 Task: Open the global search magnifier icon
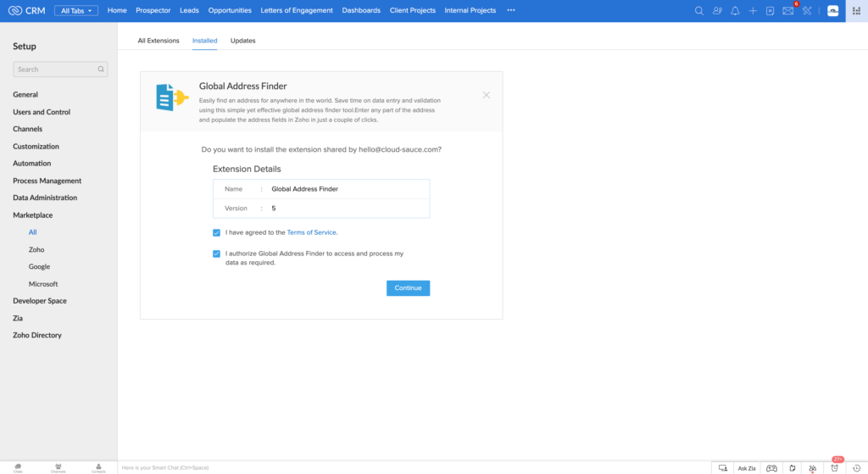698,10
